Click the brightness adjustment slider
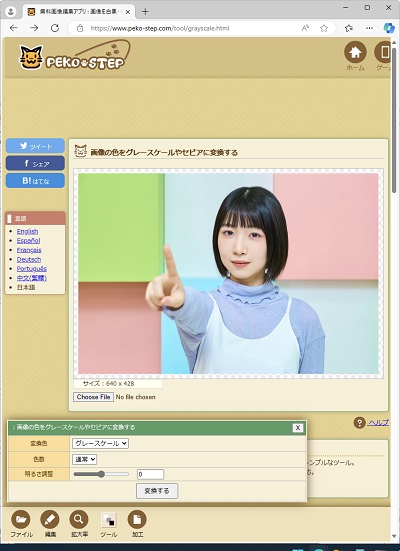 pyautogui.click(x=101, y=474)
